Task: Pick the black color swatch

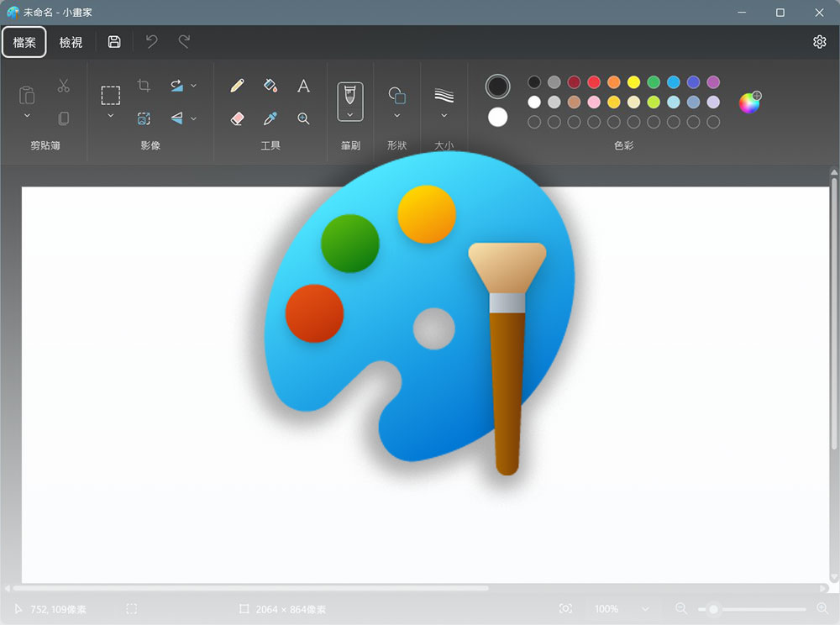Action: coord(534,82)
